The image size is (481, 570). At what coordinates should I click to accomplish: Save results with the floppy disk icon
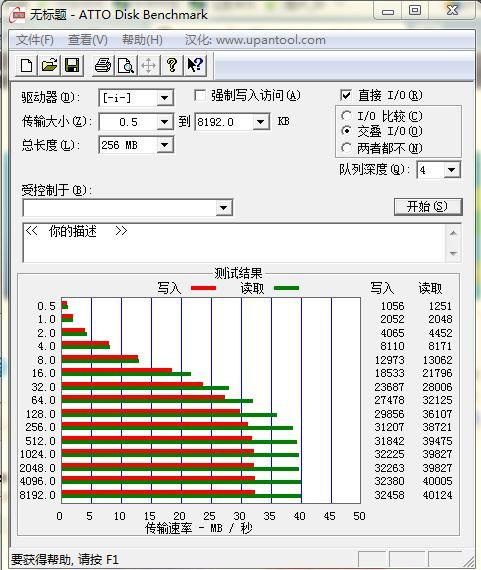tap(72, 65)
